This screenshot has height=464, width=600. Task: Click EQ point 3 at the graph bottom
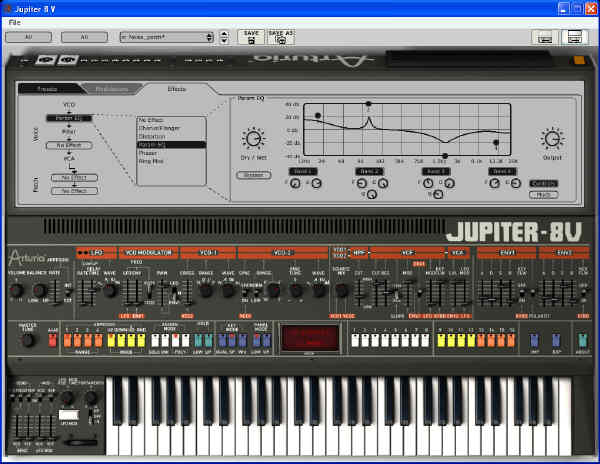coord(445,156)
